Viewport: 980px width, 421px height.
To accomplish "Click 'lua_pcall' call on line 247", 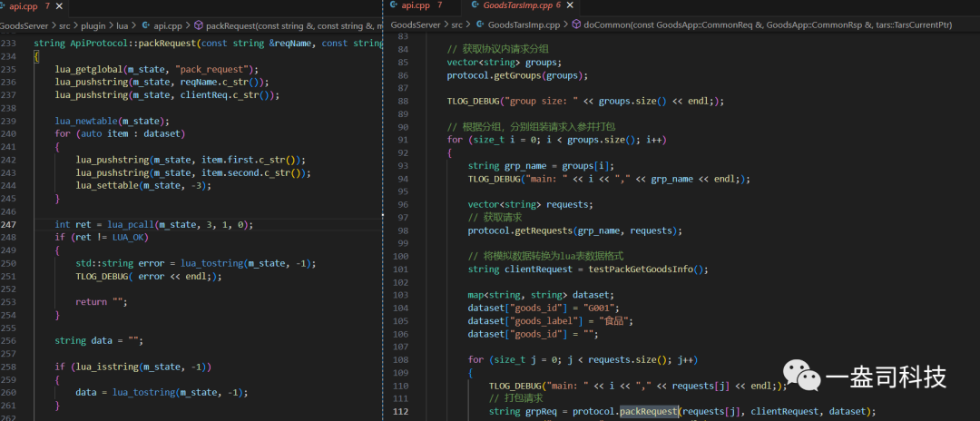I will [x=130, y=224].
